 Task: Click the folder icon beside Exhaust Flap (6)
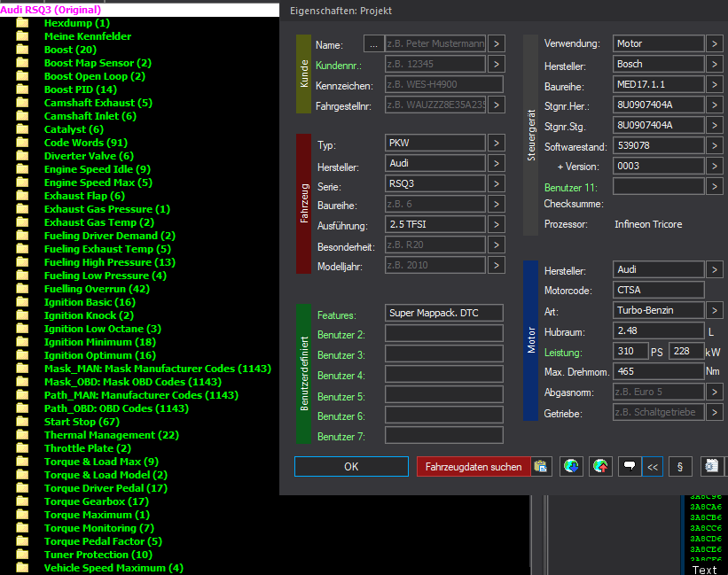point(22,196)
